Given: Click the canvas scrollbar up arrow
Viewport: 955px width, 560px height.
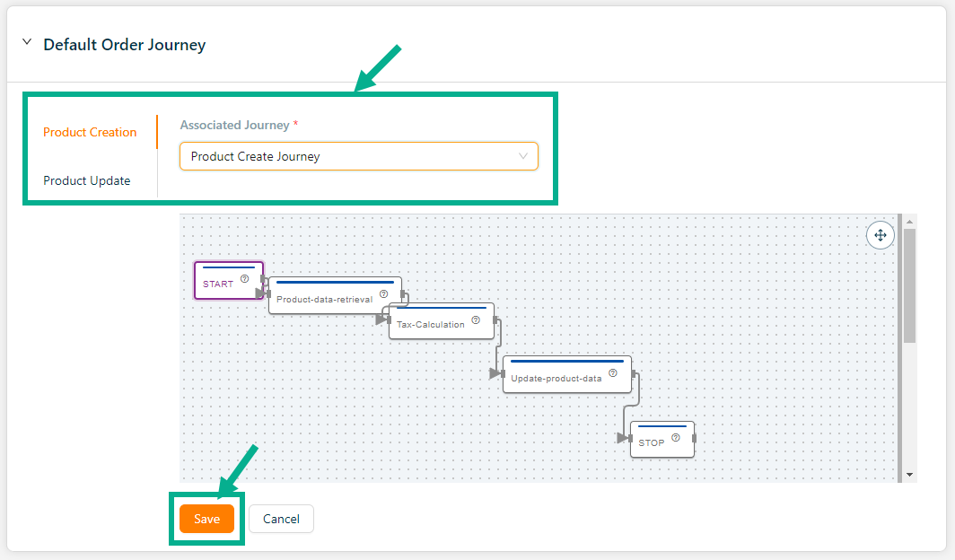Looking at the screenshot, I should point(909,222).
